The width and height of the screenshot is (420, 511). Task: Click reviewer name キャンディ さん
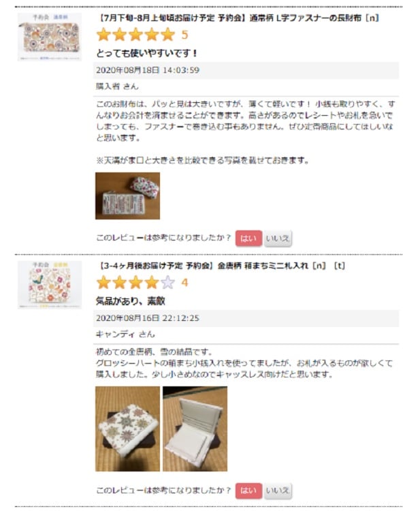coord(125,335)
